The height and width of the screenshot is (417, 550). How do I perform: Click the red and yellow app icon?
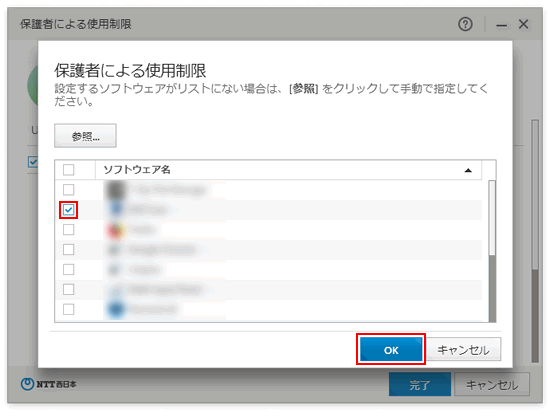pyautogui.click(x=116, y=230)
